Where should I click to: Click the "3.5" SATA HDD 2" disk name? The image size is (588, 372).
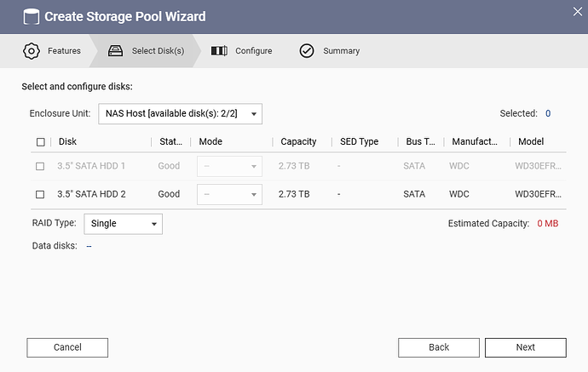coord(91,194)
